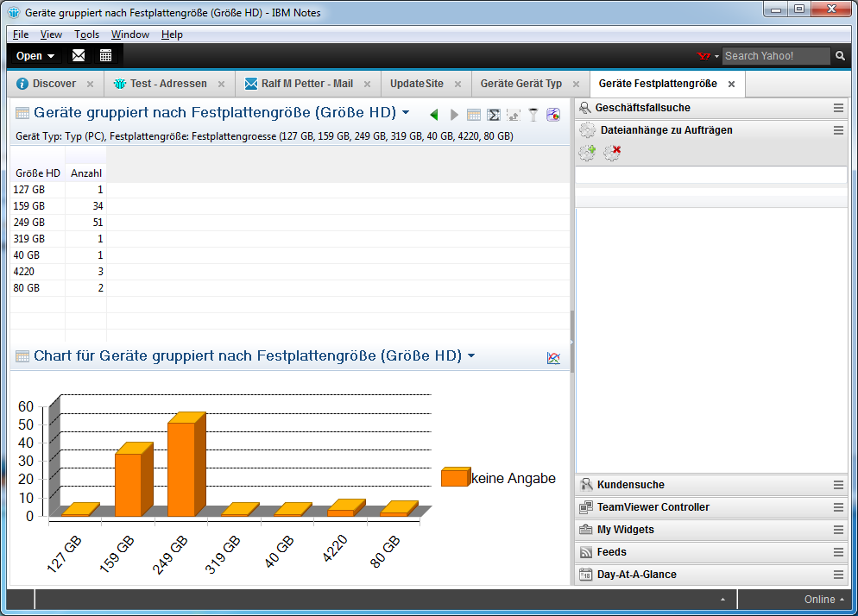Open the Geschäftsfallsuche panel menu
The width and height of the screenshot is (858, 616).
click(x=838, y=108)
